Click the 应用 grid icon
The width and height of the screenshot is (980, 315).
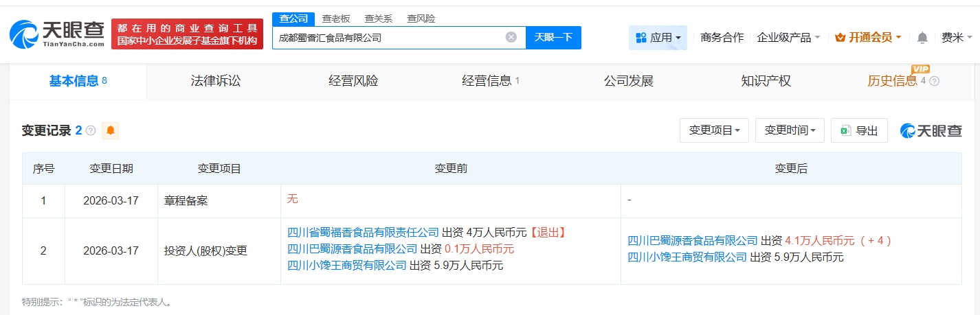tap(641, 38)
